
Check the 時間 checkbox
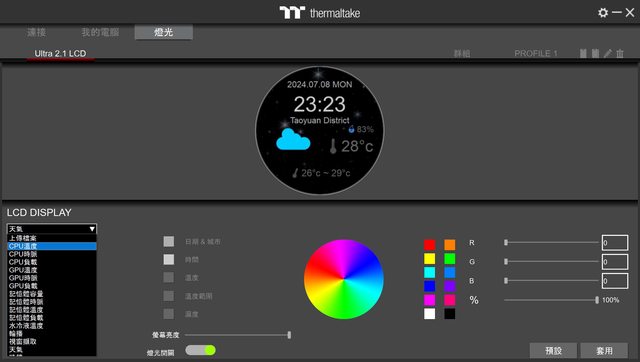169,260
